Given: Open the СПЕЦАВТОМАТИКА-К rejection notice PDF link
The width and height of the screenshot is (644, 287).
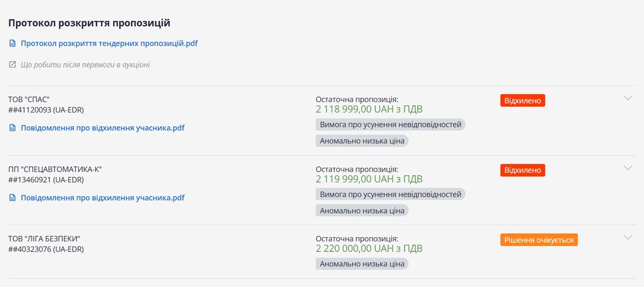Looking at the screenshot, I should (x=103, y=198).
